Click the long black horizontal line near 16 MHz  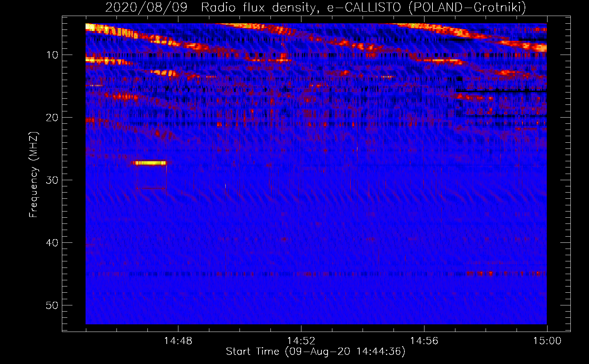point(502,91)
